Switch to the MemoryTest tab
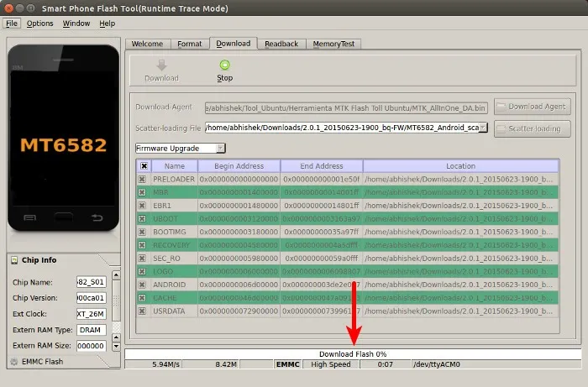 pyautogui.click(x=333, y=44)
